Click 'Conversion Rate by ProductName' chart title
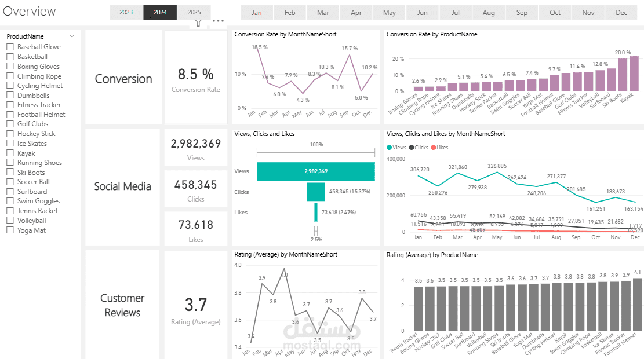Screen dimensions: 644x359 432,35
